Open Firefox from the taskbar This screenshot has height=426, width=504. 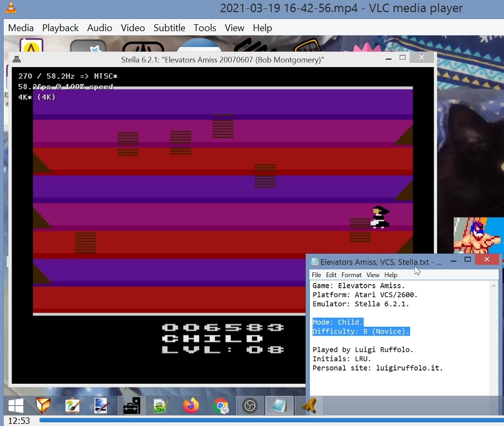point(191,405)
